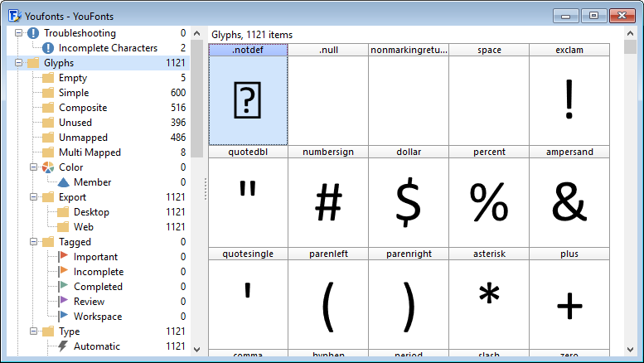Click the Desktop folder icon
Screen dimensions: 644x363
pyautogui.click(x=63, y=212)
